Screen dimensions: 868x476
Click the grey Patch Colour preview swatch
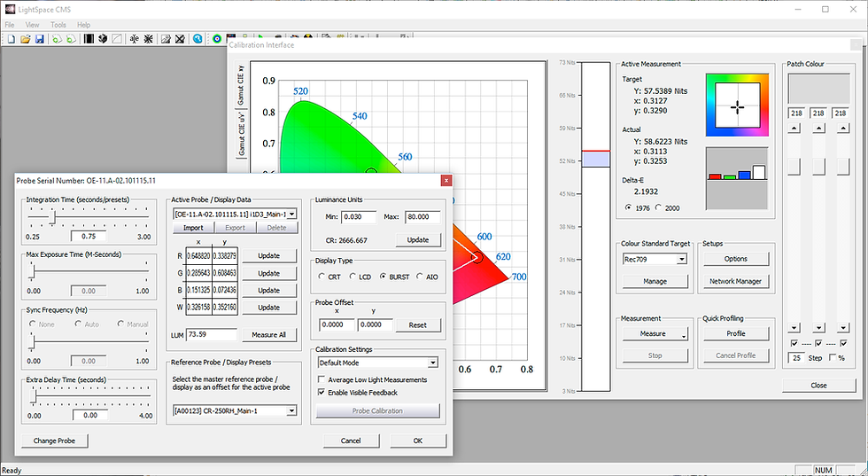click(818, 89)
